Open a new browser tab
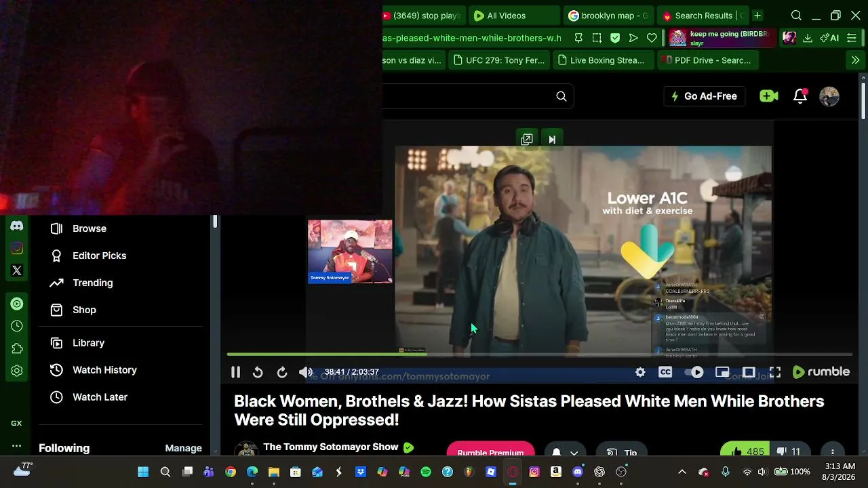 click(757, 16)
